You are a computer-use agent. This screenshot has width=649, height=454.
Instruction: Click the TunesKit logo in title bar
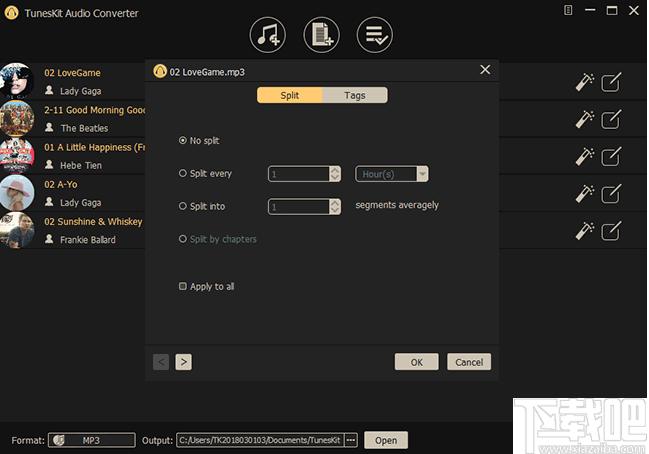tap(11, 12)
